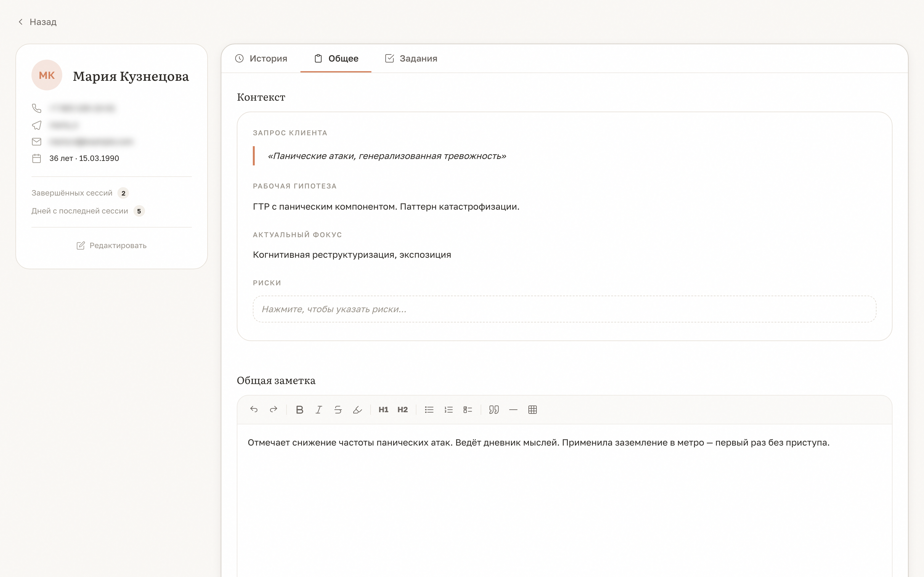Go back using the Назад link
The height and width of the screenshot is (577, 924).
38,22
